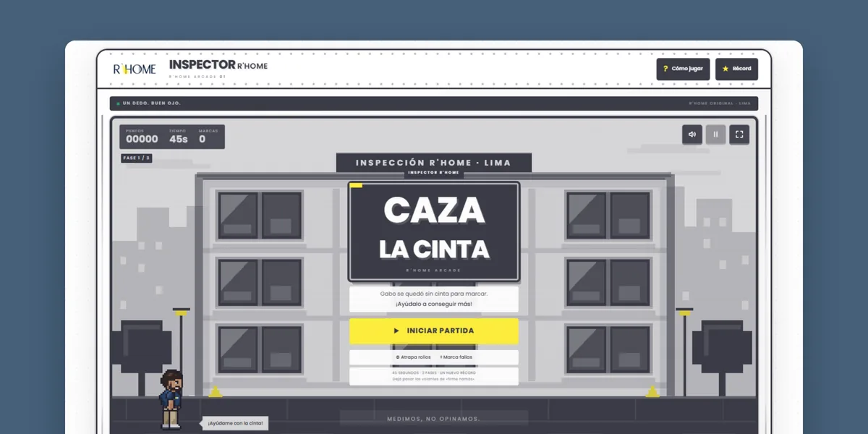The image size is (868, 434).
Task: Click the ¡Ayúdame con la cinta! speech bubble
Action: 234,422
